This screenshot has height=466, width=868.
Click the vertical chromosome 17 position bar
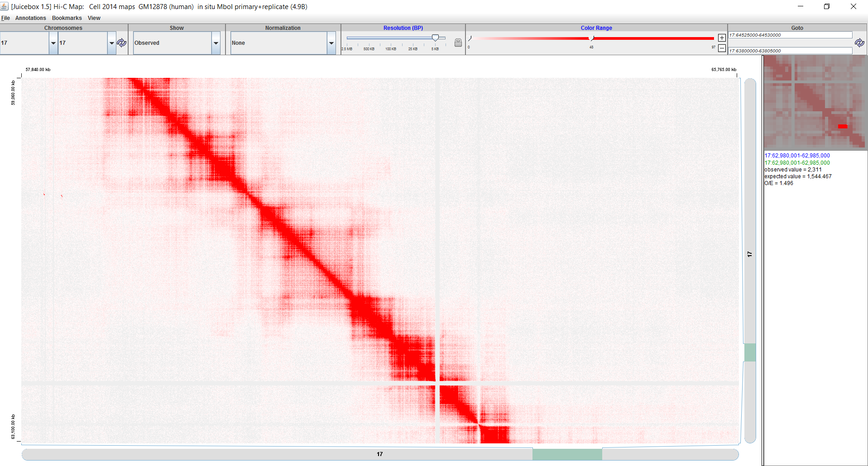click(x=750, y=261)
